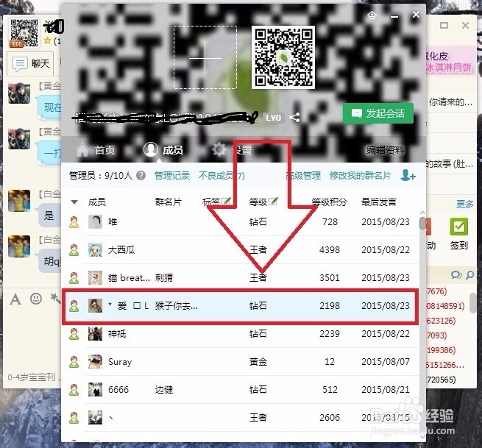The height and width of the screenshot is (448, 482).
Task: Open the group QR code thumbnail
Action: pyautogui.click(x=283, y=57)
